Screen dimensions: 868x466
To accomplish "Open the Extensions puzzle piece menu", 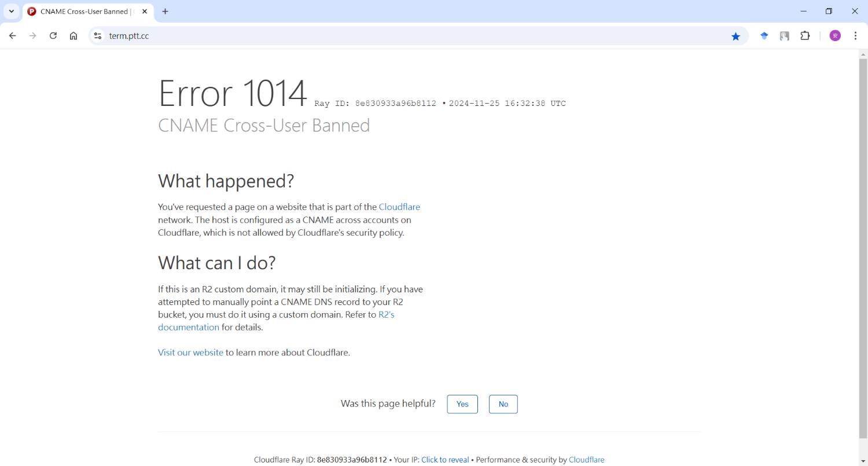I will click(805, 36).
